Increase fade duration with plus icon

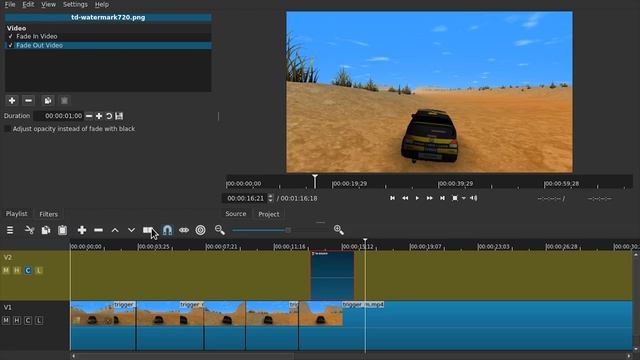click(99, 116)
